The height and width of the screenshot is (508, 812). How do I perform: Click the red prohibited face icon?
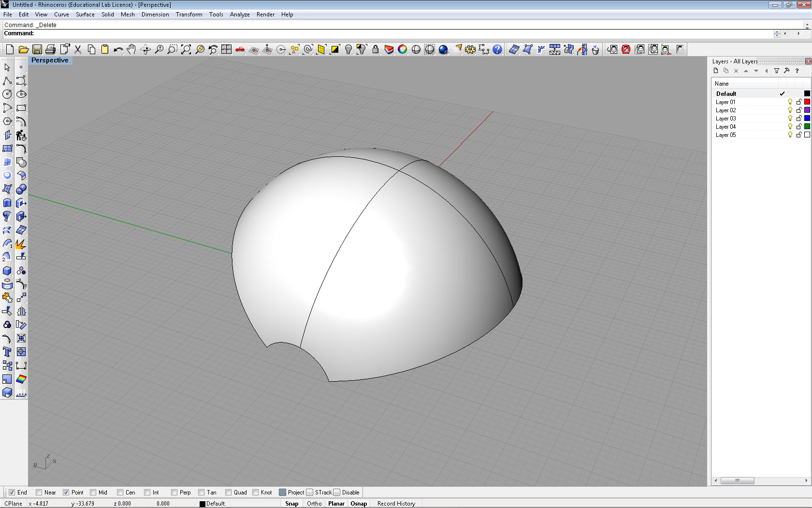pyautogui.click(x=626, y=49)
